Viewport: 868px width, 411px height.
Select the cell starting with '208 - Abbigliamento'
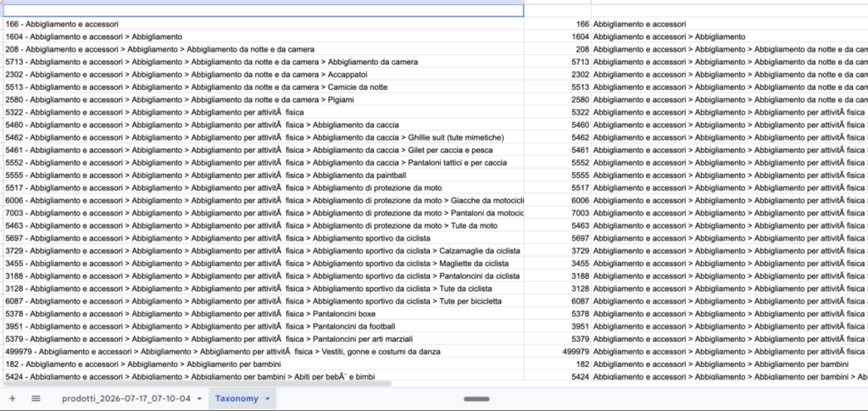pos(263,49)
